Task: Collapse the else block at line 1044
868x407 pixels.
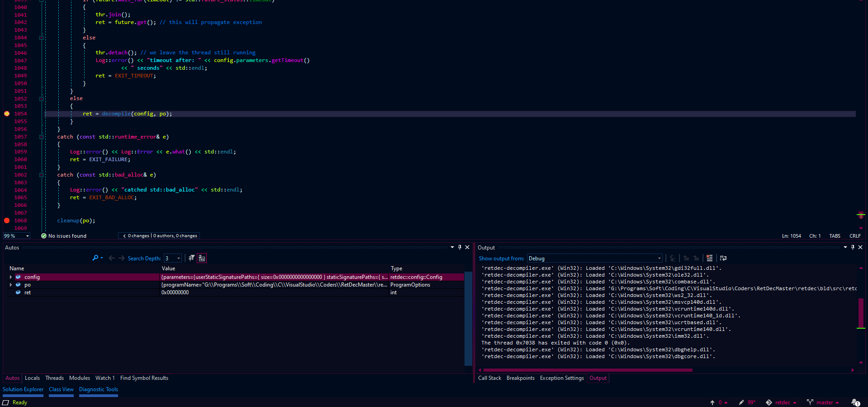Action: click(41, 38)
